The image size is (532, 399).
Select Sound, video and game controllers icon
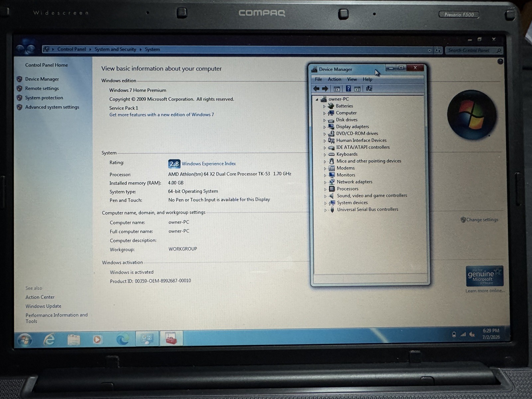click(x=332, y=196)
